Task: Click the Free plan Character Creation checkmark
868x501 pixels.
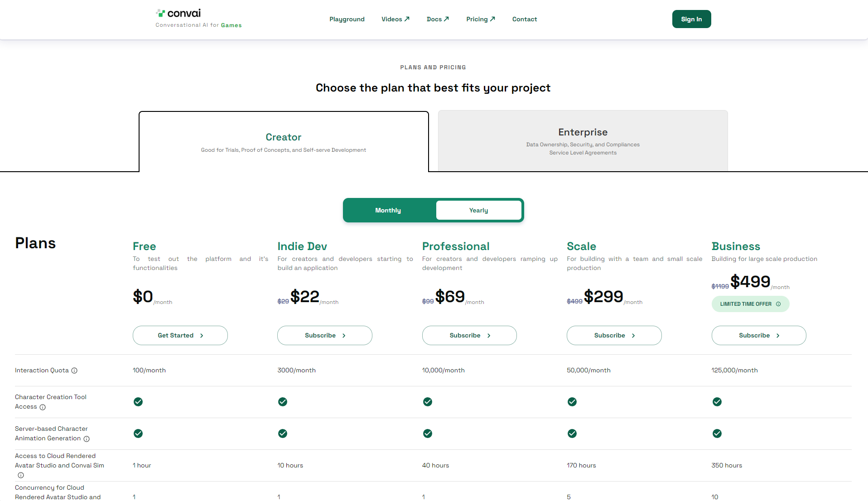Action: point(138,402)
